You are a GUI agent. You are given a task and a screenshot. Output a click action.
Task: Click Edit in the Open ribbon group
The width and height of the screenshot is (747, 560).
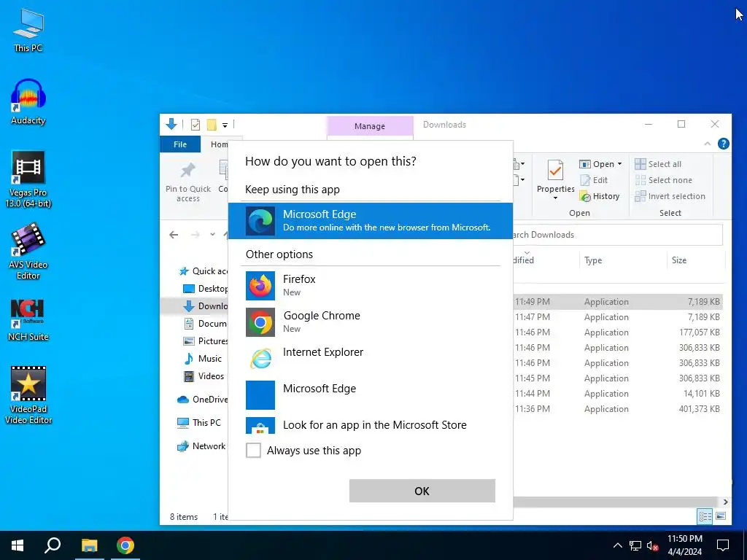(594, 180)
